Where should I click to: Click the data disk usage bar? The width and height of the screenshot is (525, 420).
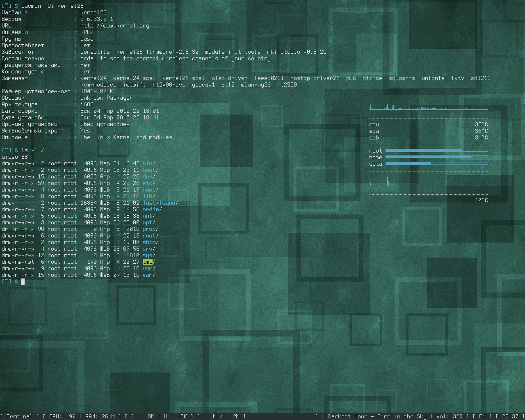(x=437, y=164)
